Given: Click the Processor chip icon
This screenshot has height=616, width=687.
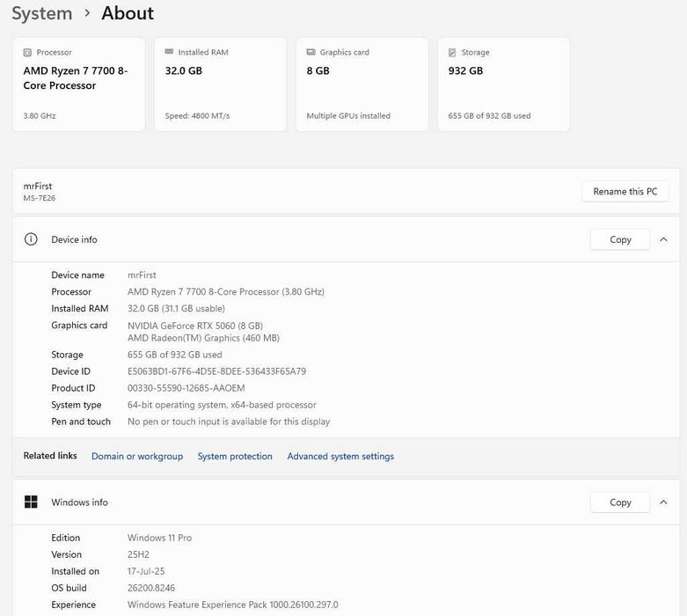Looking at the screenshot, I should (x=27, y=53).
